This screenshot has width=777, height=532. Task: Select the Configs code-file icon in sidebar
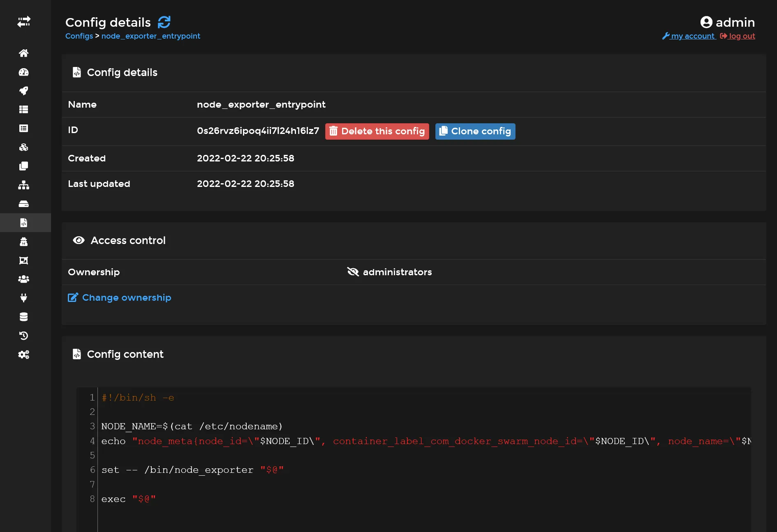point(24,223)
